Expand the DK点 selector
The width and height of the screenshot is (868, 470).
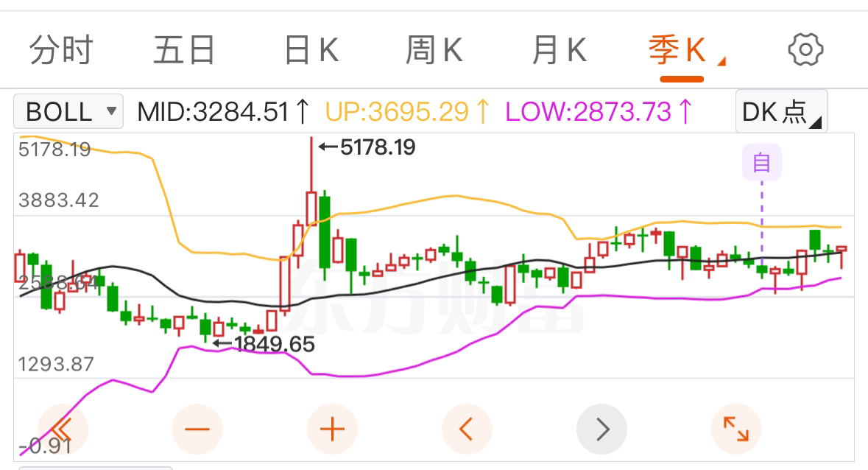coord(781,111)
